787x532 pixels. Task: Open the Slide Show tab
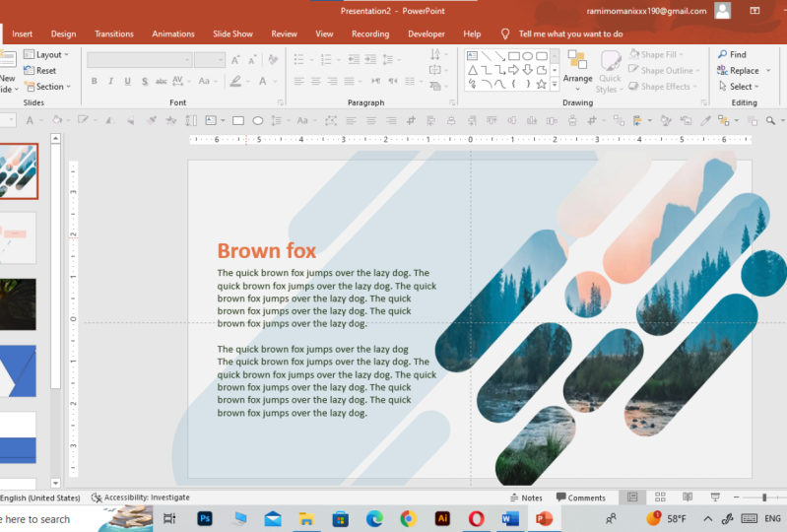[x=232, y=34]
